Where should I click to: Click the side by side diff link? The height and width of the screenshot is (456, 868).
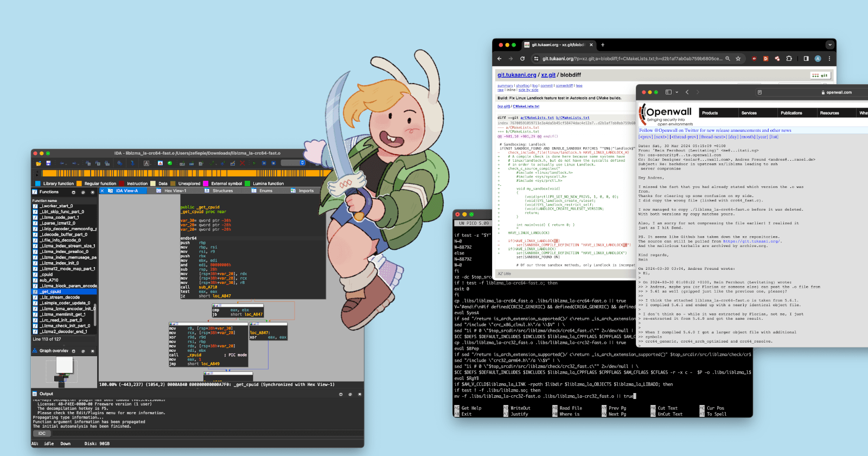click(528, 90)
